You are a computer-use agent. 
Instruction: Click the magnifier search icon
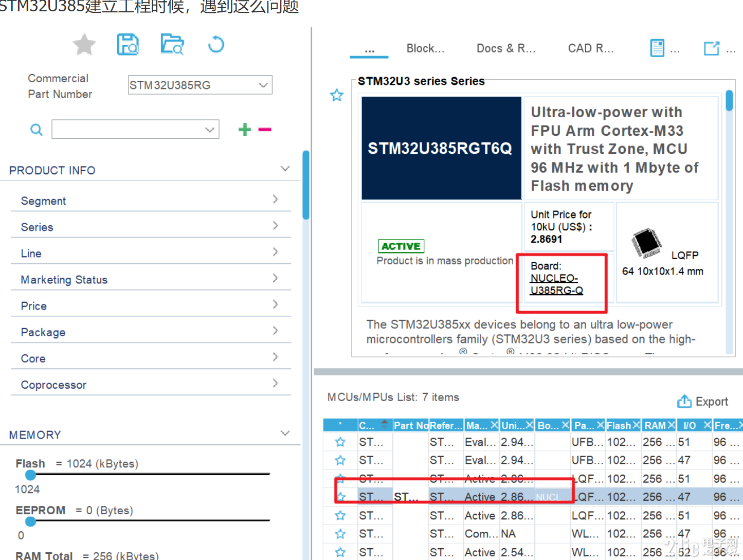point(36,130)
